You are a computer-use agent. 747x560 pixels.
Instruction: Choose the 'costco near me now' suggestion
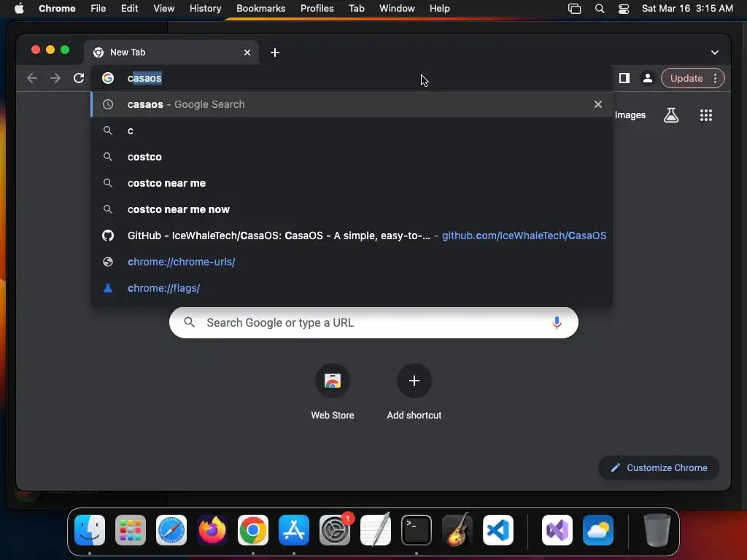(x=352, y=209)
